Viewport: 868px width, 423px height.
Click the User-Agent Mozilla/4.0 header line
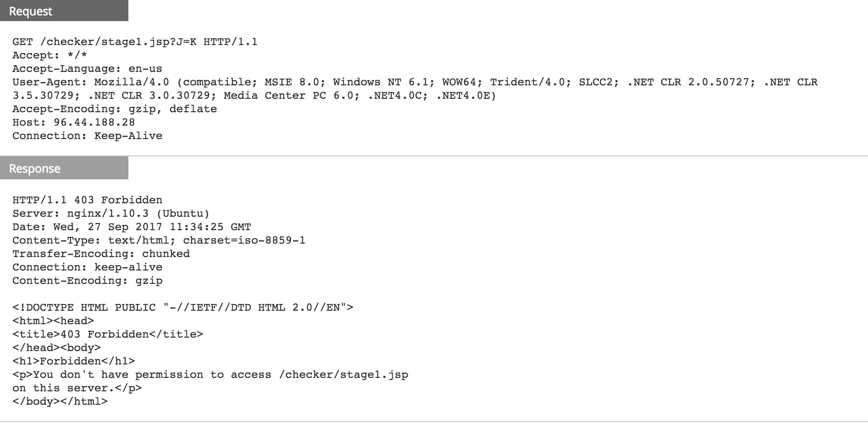tap(414, 82)
